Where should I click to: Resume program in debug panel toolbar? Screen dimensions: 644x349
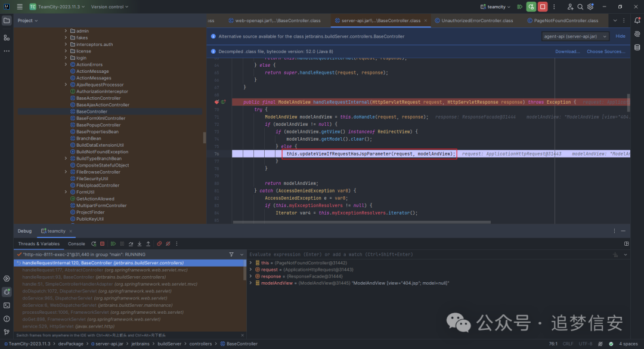pos(113,244)
